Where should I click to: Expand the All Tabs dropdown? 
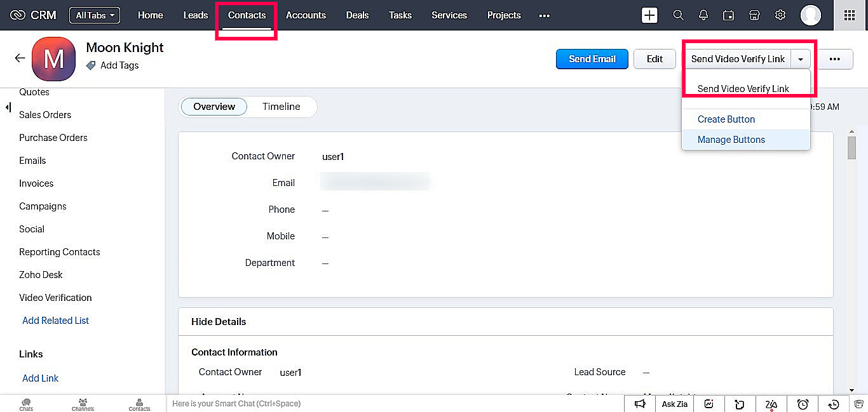coord(95,15)
